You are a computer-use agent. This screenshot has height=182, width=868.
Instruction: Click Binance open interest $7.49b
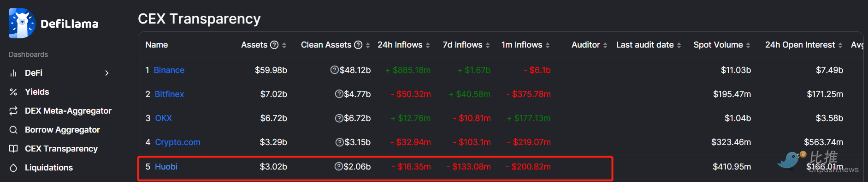(829, 70)
